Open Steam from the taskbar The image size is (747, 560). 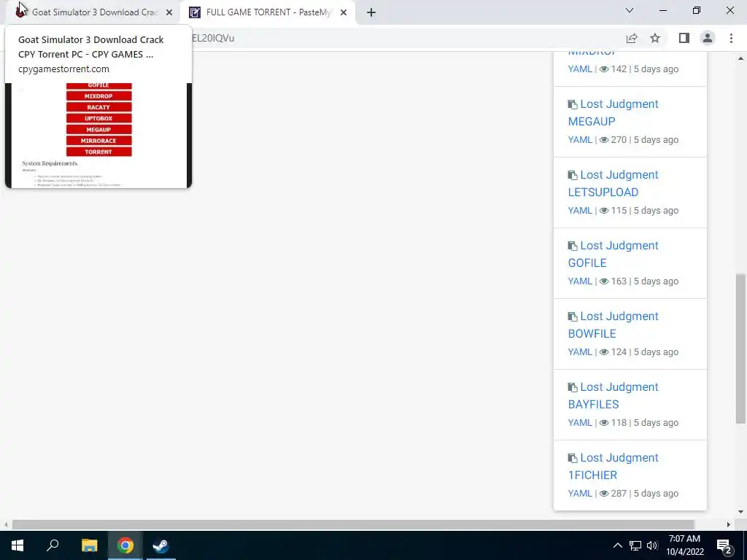pyautogui.click(x=161, y=545)
